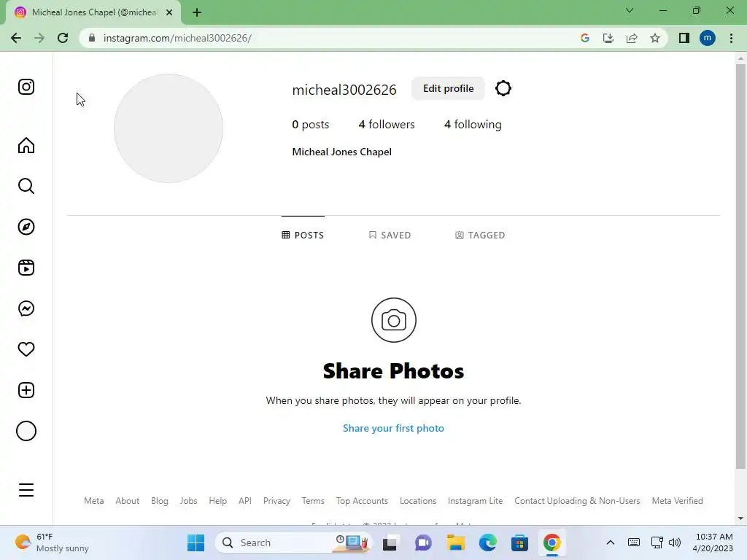The width and height of the screenshot is (747, 560).
Task: Open Contact Uploading & Non-Users link
Action: click(577, 501)
